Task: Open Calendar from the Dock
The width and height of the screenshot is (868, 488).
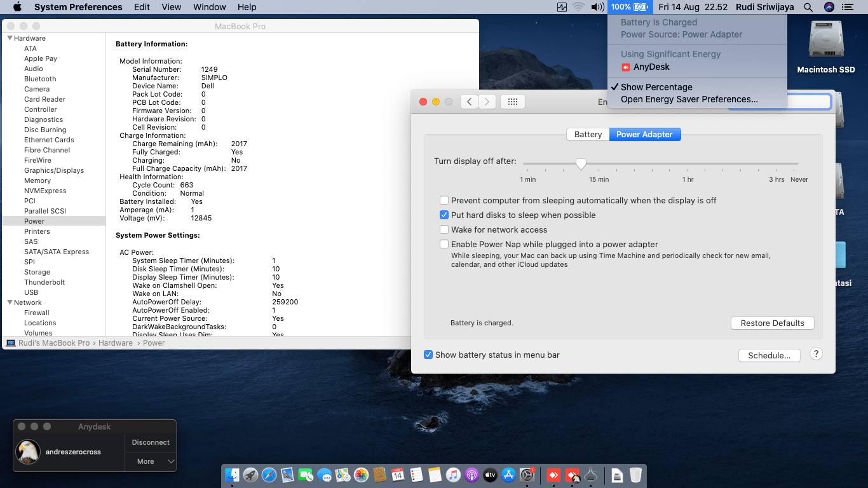Action: (398, 475)
